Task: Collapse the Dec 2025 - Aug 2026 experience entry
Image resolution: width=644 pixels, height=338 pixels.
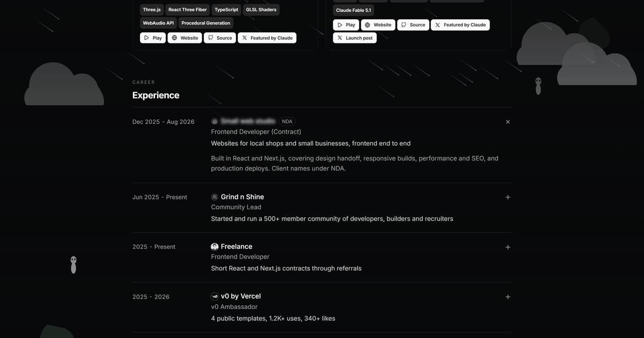Action: [x=508, y=122]
